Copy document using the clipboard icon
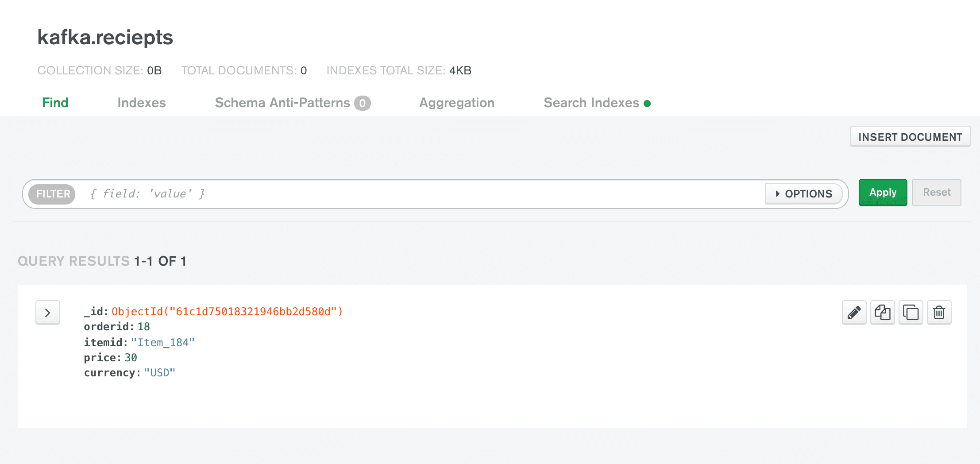The width and height of the screenshot is (980, 464). pyautogui.click(x=882, y=313)
